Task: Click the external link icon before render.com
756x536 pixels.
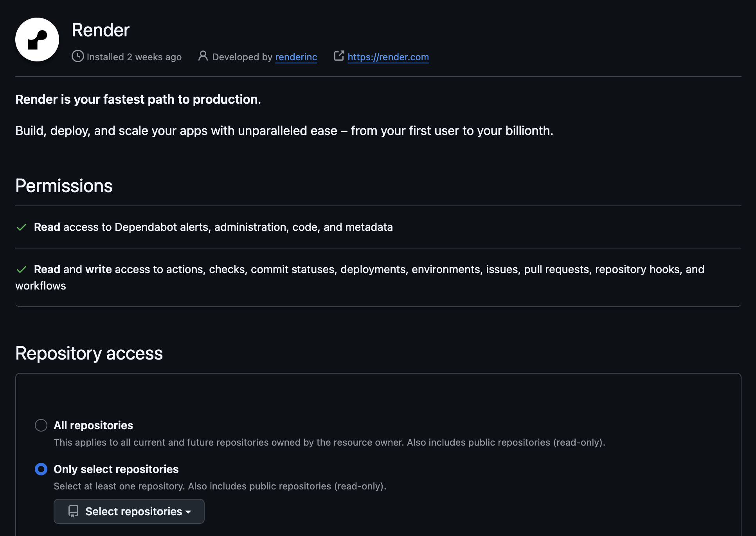Action: click(339, 56)
